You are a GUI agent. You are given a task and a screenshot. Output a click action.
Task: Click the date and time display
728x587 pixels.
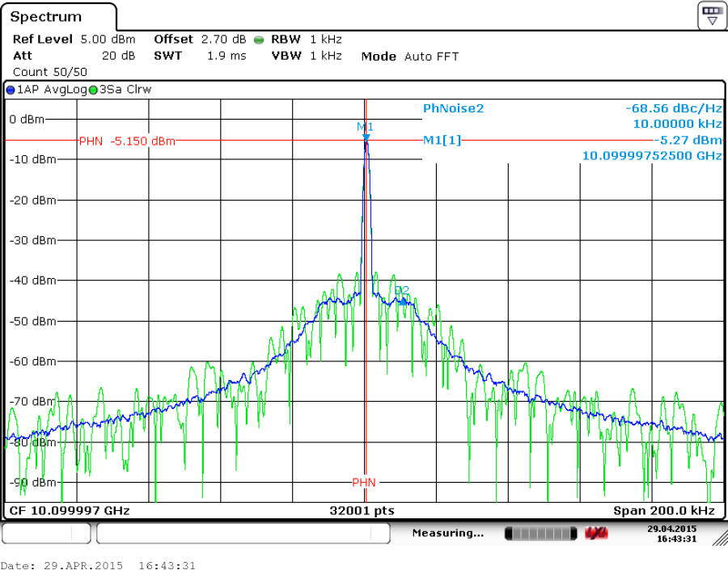(671, 534)
